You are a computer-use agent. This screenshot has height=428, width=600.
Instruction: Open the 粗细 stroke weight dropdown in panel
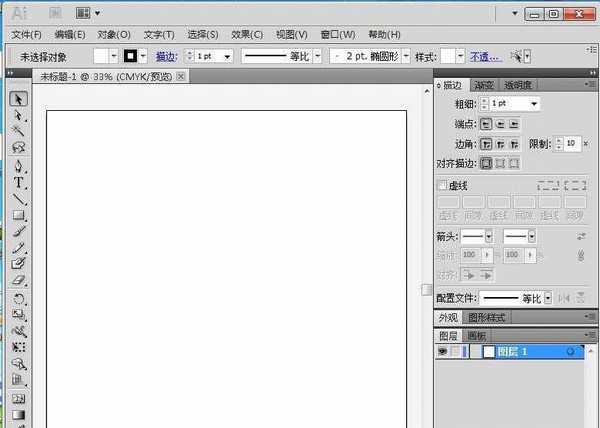[536, 104]
